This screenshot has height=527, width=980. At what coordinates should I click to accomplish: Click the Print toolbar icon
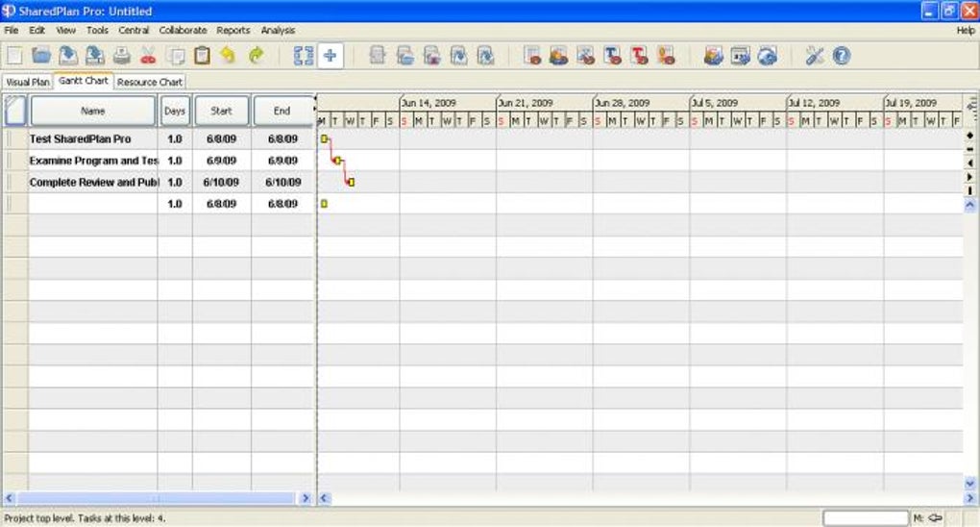122,56
